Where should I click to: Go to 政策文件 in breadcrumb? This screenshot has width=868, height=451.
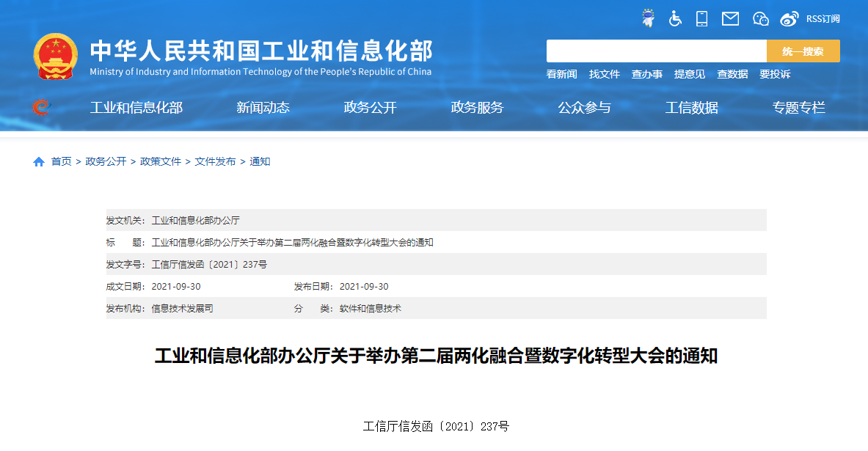pos(161,161)
